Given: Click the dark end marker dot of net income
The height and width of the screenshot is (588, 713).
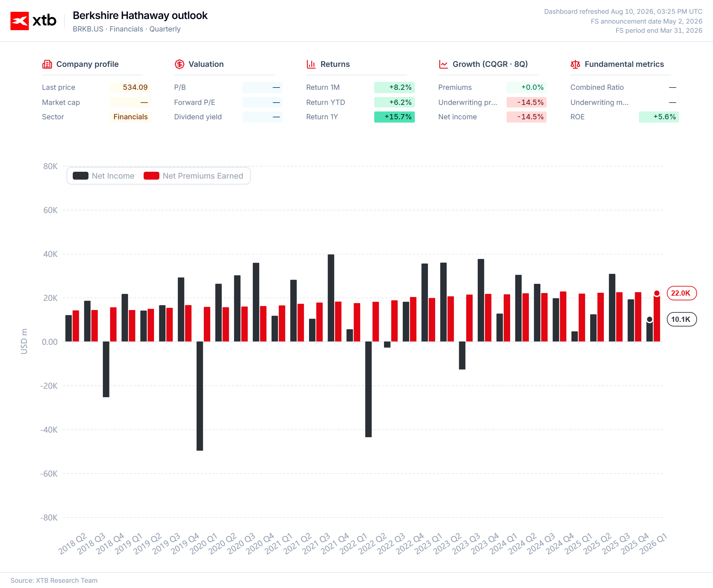Looking at the screenshot, I should point(649,319).
